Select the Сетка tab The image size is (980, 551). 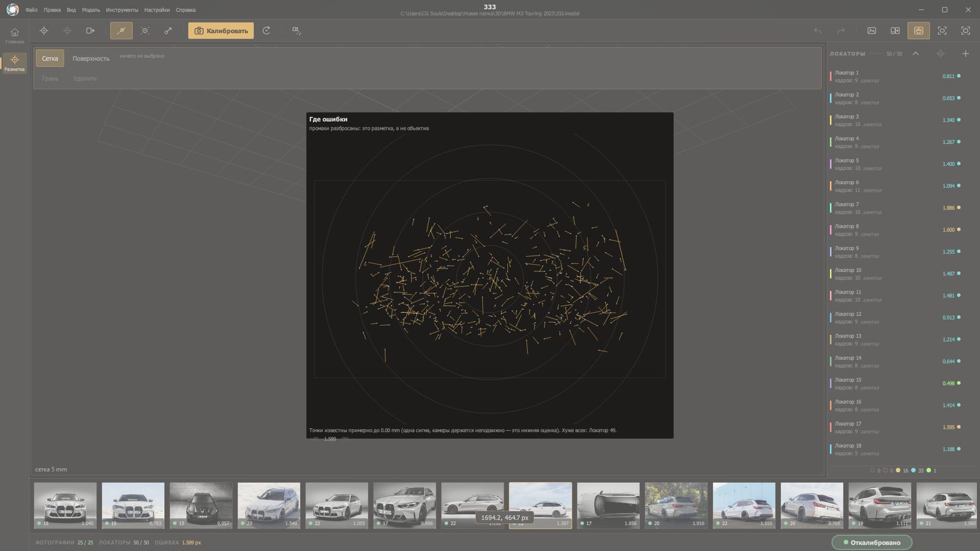pyautogui.click(x=50, y=59)
